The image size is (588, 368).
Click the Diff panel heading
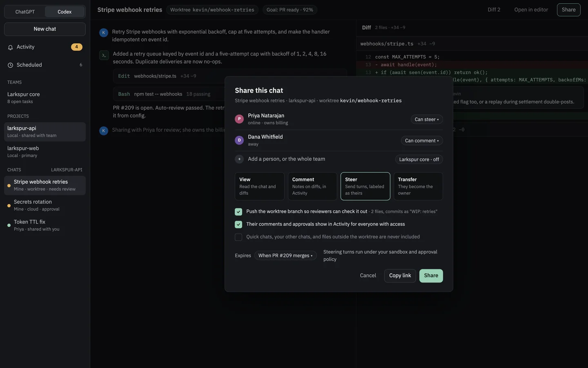tap(366, 28)
